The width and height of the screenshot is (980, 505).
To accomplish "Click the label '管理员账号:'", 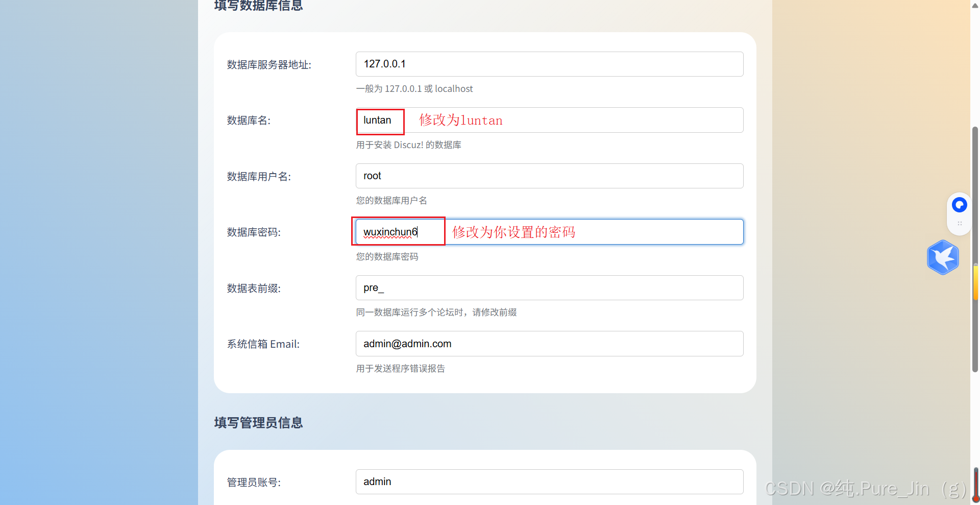I will [x=254, y=483].
